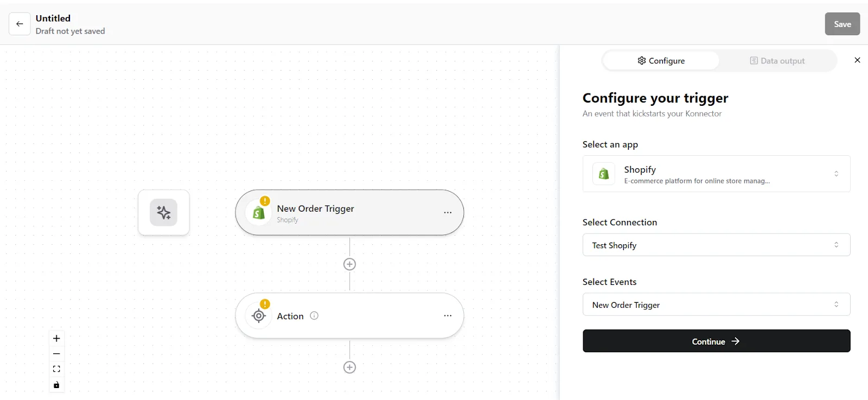Screen dimensions: 868x400
Task: Open the New Order Trigger more options menu
Action: (x=448, y=213)
